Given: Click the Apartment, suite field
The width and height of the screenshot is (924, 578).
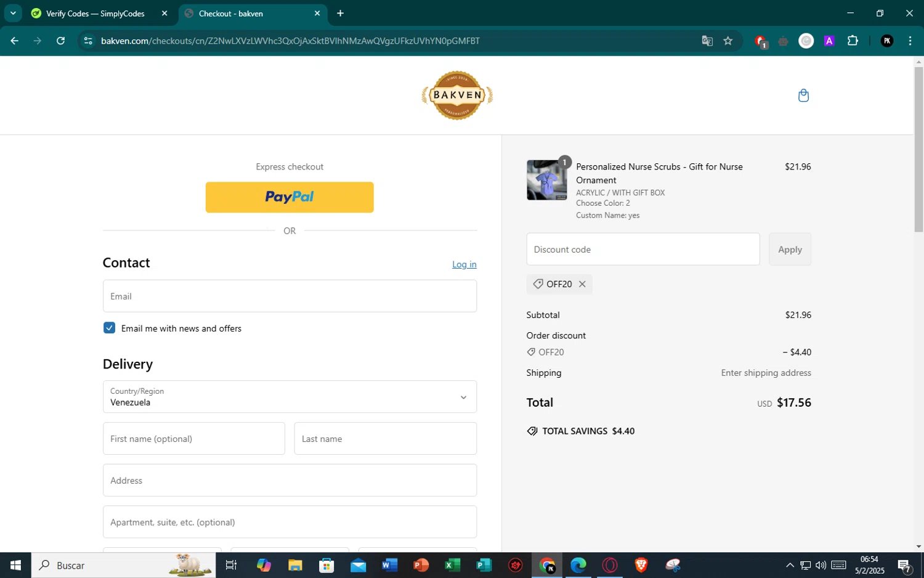Looking at the screenshot, I should click(x=290, y=522).
